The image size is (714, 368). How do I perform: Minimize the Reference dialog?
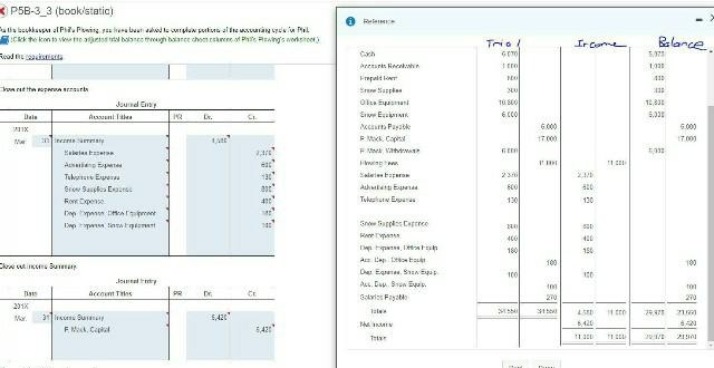[699, 20]
